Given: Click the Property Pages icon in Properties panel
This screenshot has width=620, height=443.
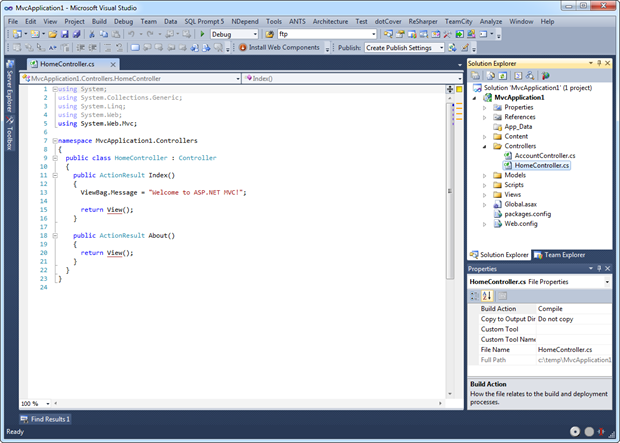Looking at the screenshot, I should click(x=502, y=295).
